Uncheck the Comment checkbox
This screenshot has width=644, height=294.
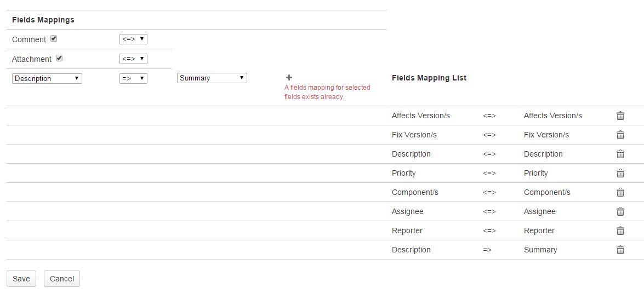tap(54, 39)
